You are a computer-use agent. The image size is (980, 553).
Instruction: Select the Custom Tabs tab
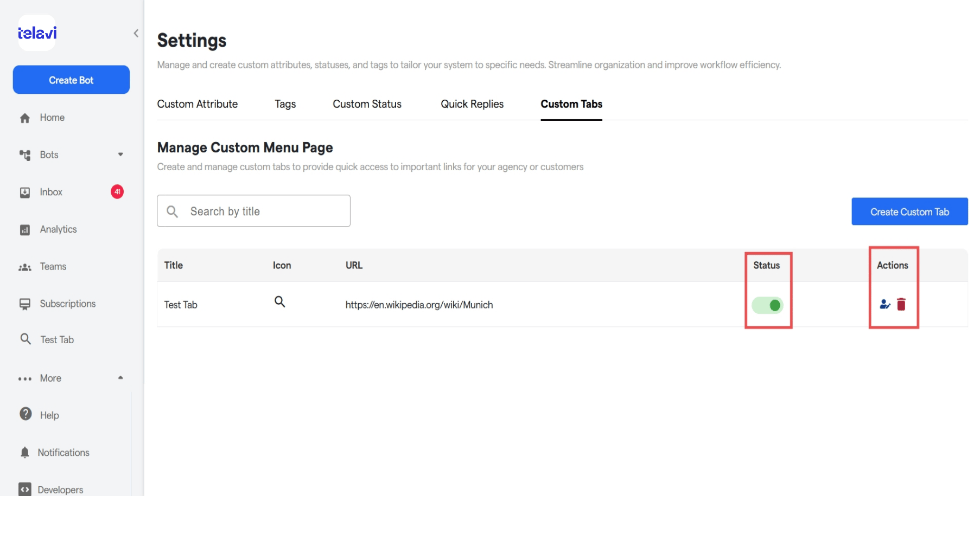pyautogui.click(x=571, y=104)
